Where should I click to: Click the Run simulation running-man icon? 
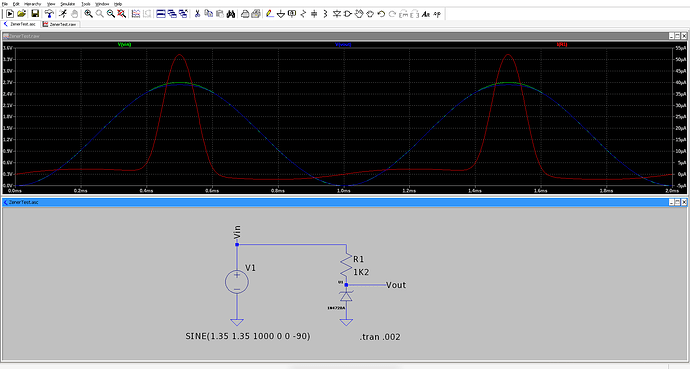pos(63,14)
